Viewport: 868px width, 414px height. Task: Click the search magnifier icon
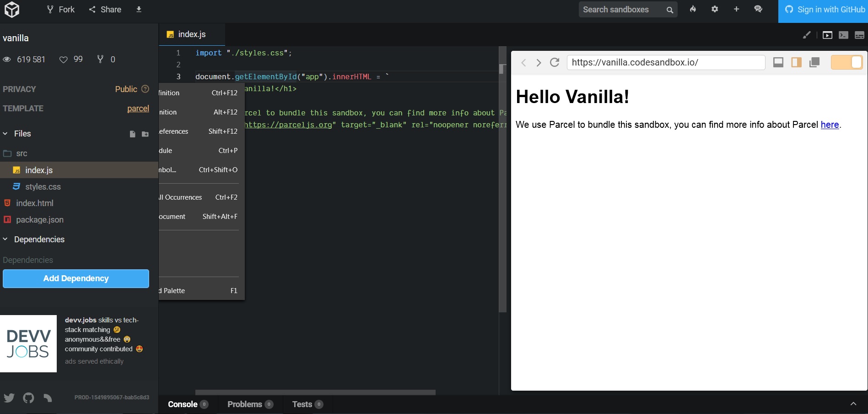pos(670,10)
